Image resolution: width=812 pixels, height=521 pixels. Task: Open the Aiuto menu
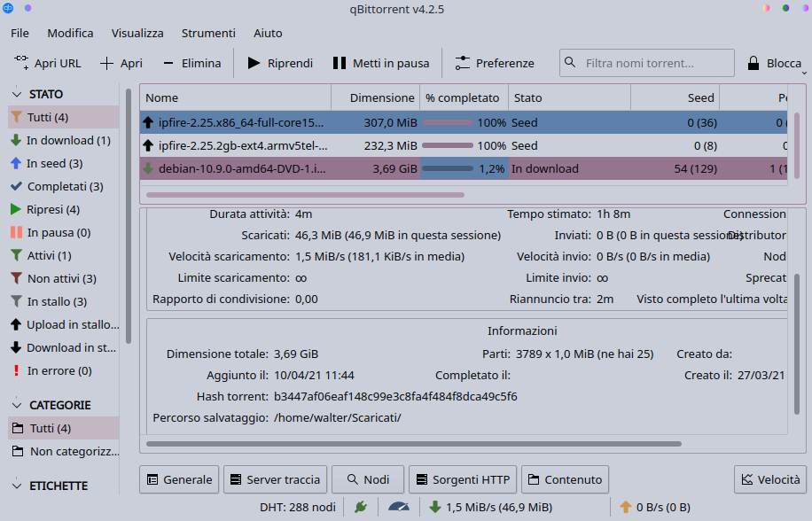click(x=268, y=33)
